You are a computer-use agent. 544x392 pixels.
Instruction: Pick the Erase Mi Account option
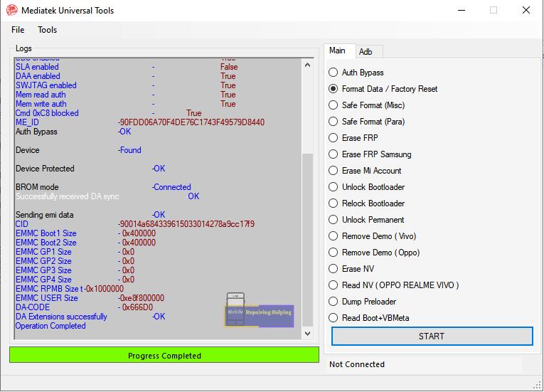click(x=365, y=171)
